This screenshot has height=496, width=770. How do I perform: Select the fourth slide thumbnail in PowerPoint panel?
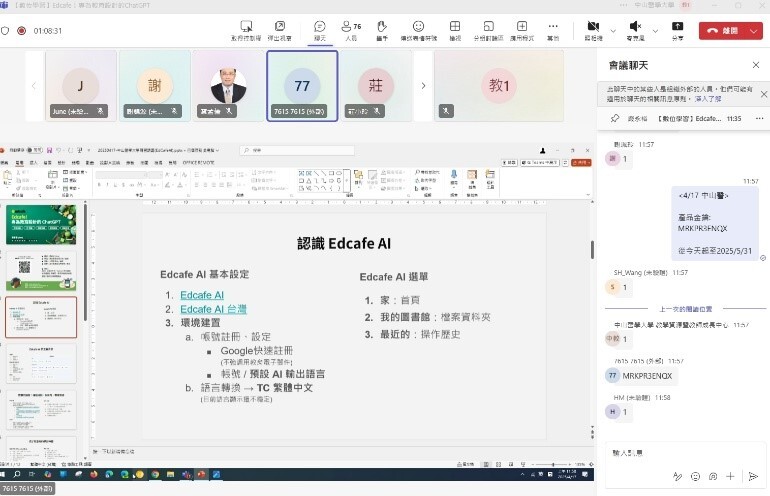pyautogui.click(x=41, y=363)
